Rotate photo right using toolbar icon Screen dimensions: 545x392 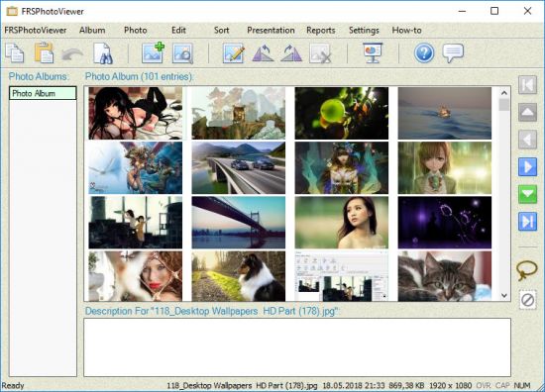pyautogui.click(x=291, y=53)
